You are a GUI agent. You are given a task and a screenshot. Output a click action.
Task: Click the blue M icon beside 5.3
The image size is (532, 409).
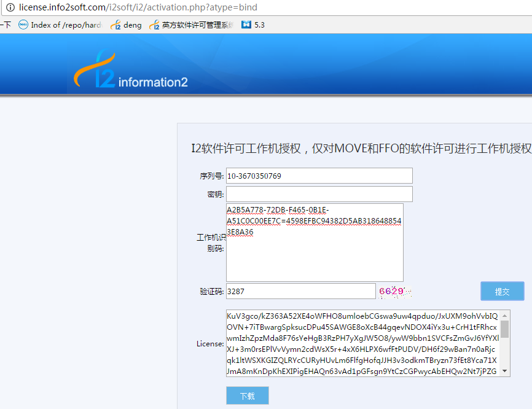pyautogui.click(x=246, y=25)
